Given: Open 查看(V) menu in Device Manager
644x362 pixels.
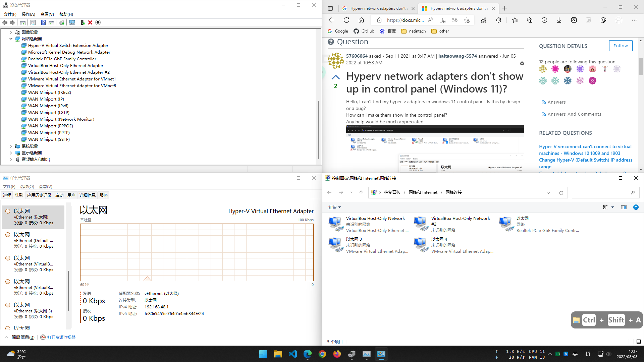Looking at the screenshot, I should [47, 14].
